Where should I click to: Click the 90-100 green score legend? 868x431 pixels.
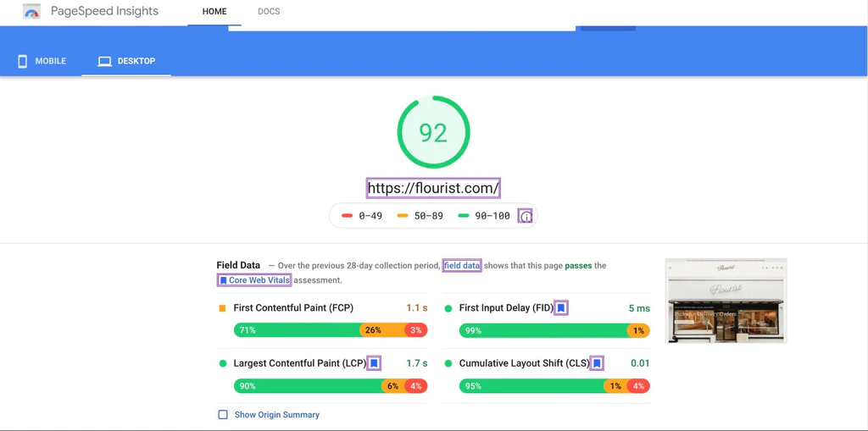click(x=484, y=216)
